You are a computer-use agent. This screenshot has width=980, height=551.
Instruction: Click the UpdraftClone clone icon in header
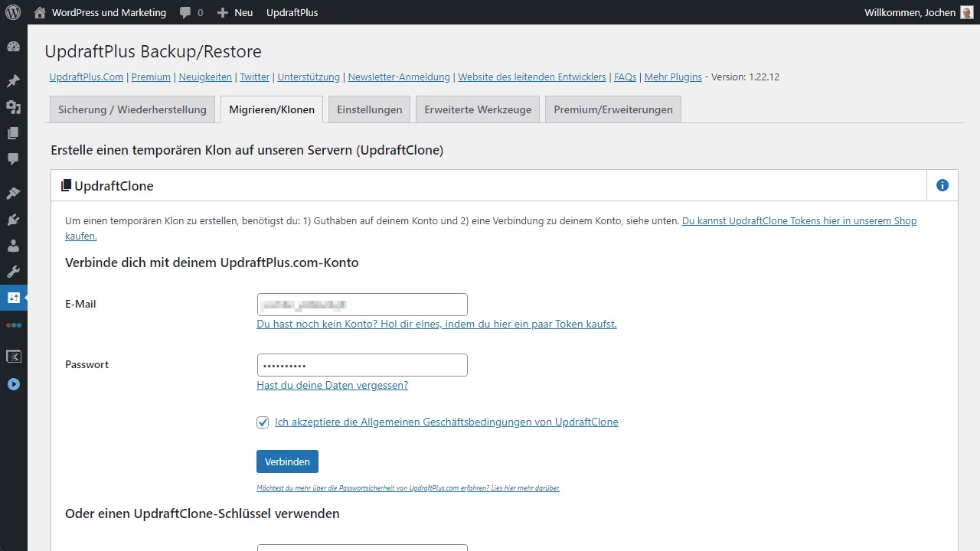66,185
